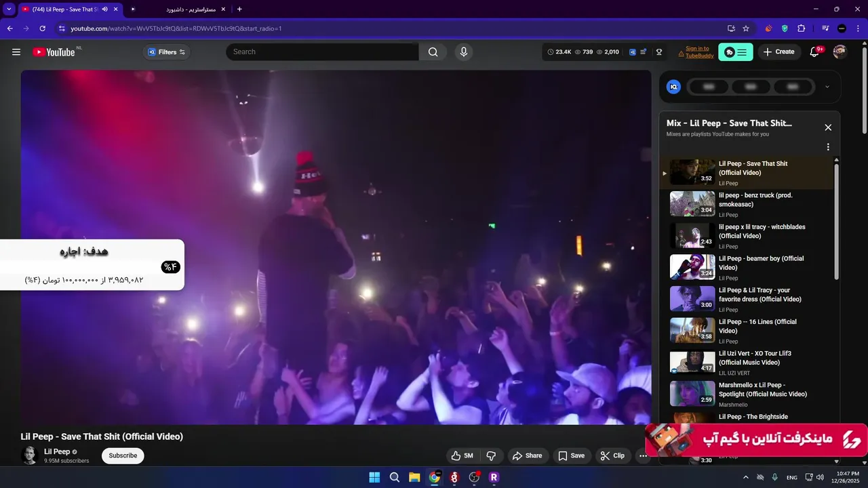Viewport: 868px width, 488px height.
Task: Dislike the video
Action: pyautogui.click(x=492, y=455)
